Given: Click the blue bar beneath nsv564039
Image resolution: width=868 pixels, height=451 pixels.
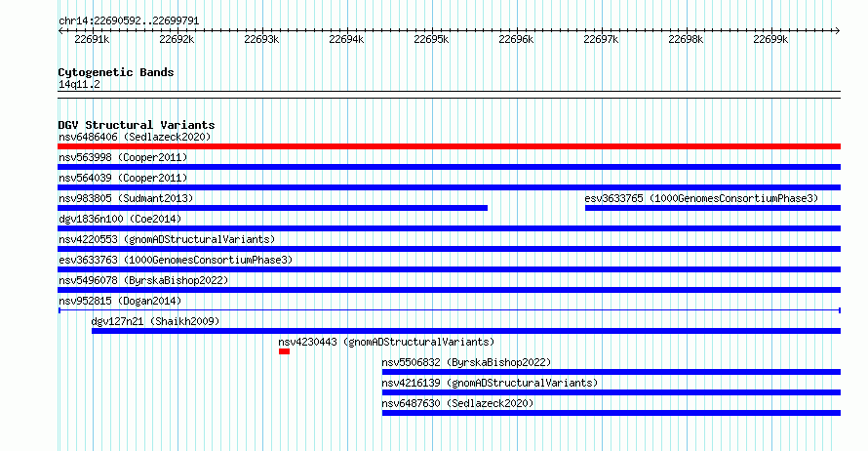Looking at the screenshot, I should click(x=449, y=187).
